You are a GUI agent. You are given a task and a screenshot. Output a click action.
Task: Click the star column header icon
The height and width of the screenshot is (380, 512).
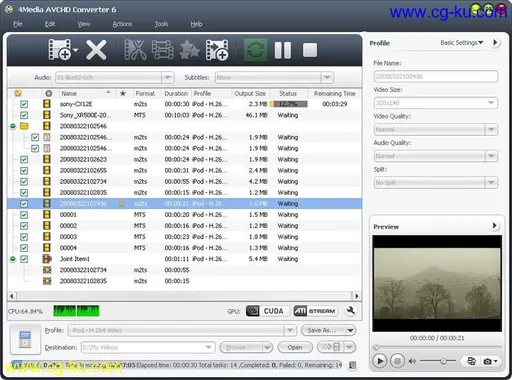point(123,93)
